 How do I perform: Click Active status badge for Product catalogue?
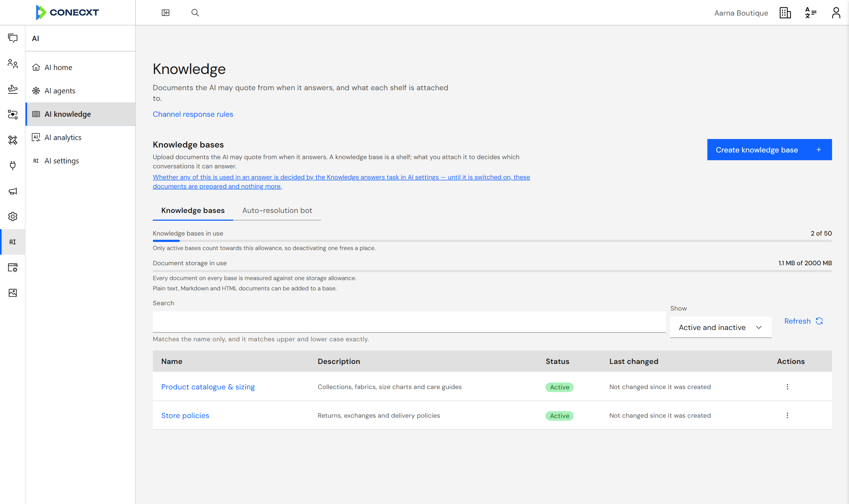point(559,387)
